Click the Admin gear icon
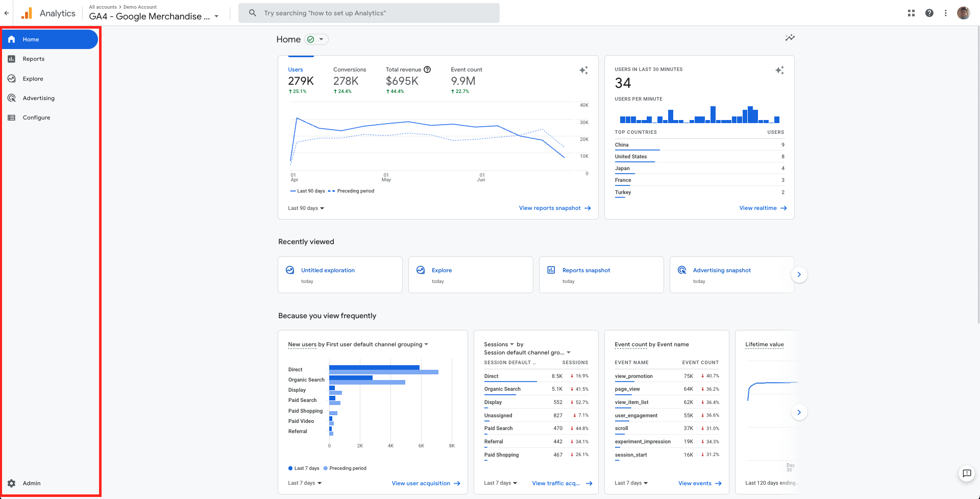This screenshot has width=980, height=499. point(11,483)
